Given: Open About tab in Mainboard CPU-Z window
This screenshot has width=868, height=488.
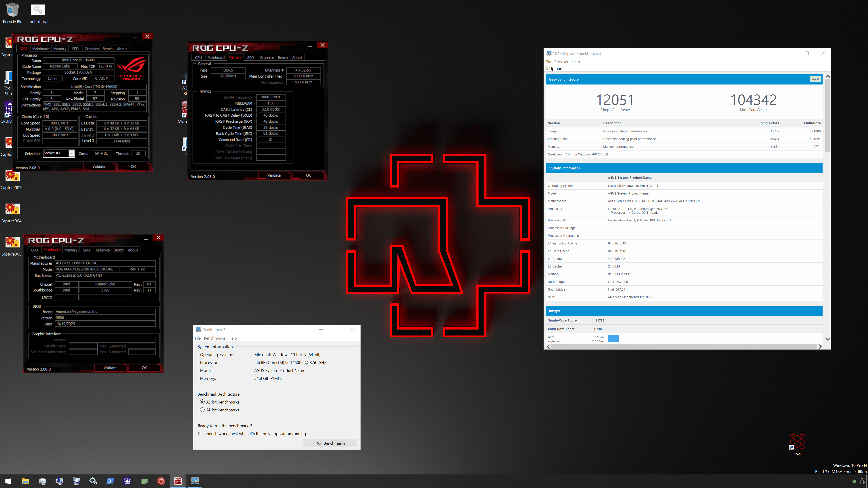Looking at the screenshot, I should 133,250.
